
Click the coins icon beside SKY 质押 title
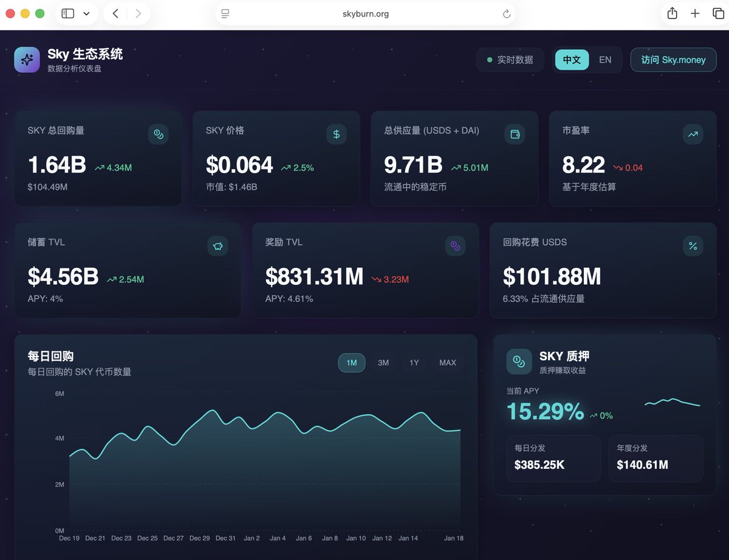pos(519,361)
